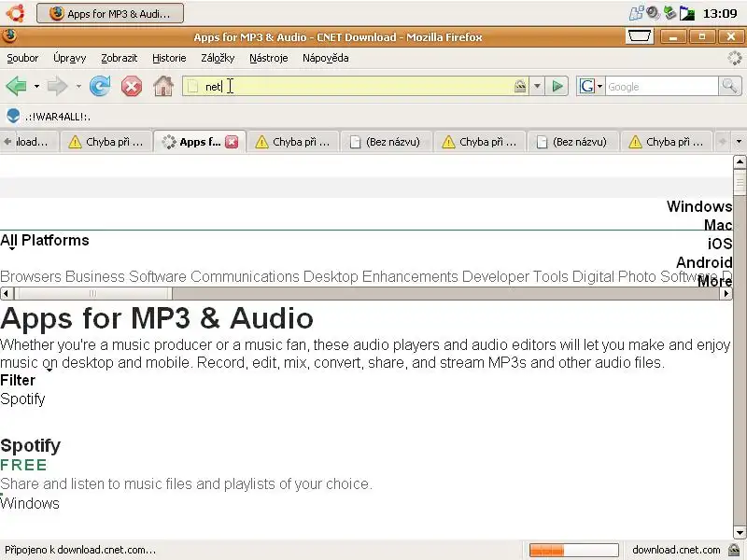Open the Úpravy menu

click(x=69, y=58)
